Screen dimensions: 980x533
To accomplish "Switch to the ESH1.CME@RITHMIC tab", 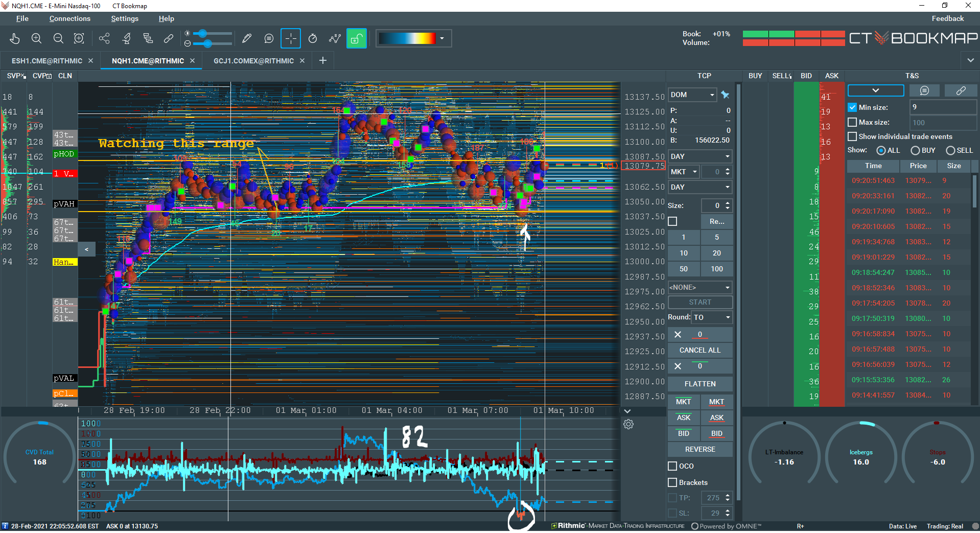I will [47, 61].
